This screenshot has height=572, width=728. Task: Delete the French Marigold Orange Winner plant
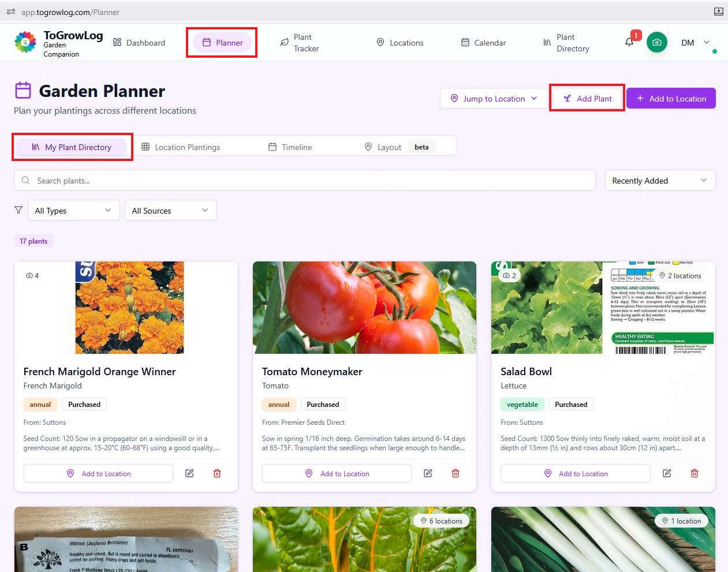[x=216, y=473]
